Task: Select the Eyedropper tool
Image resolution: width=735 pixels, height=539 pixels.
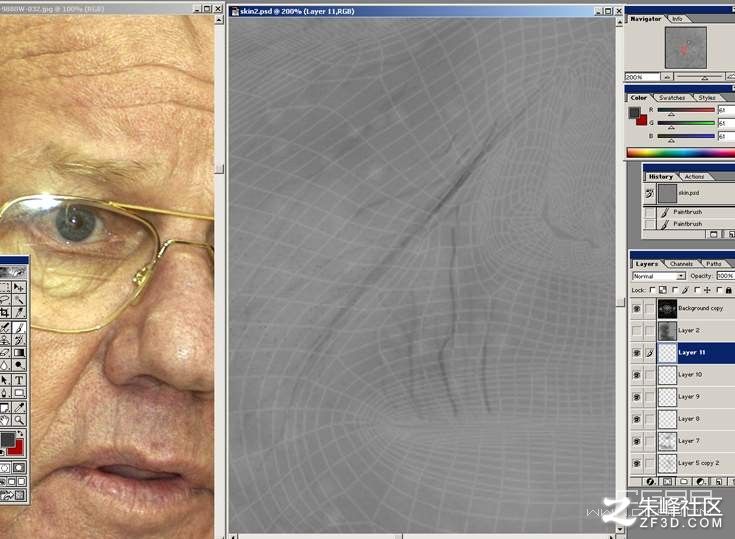Action: (19, 408)
